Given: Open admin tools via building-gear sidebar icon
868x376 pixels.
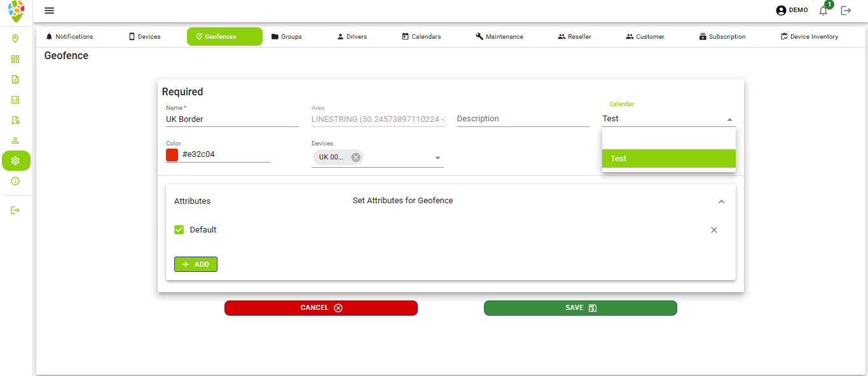Looking at the screenshot, I should pos(16,119).
